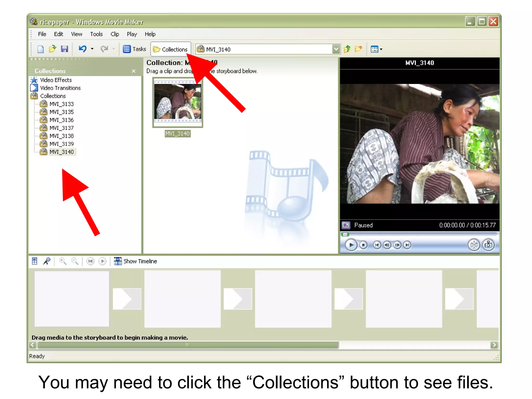Stop the preview playback

click(364, 245)
